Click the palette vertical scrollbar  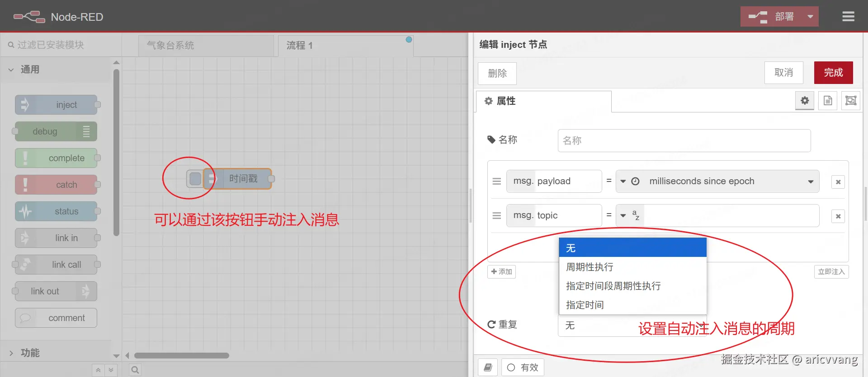pos(116,153)
